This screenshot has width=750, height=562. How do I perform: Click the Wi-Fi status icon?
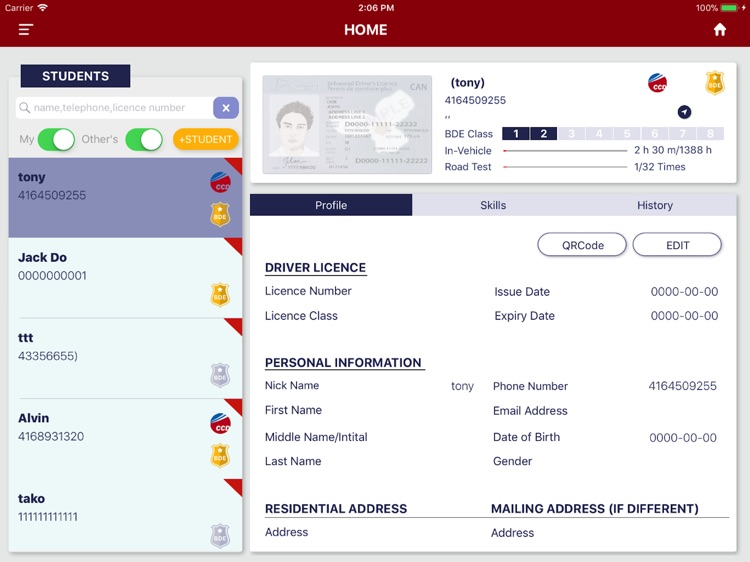click(x=43, y=8)
